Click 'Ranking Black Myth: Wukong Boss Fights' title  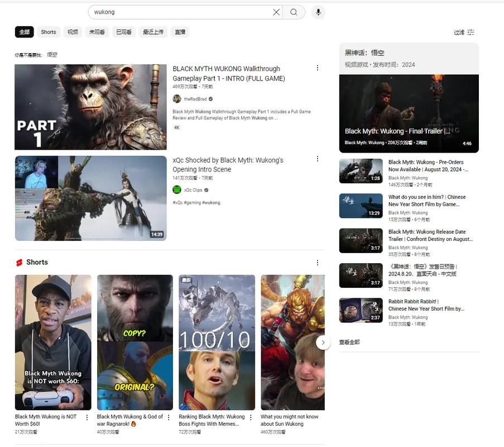212,420
